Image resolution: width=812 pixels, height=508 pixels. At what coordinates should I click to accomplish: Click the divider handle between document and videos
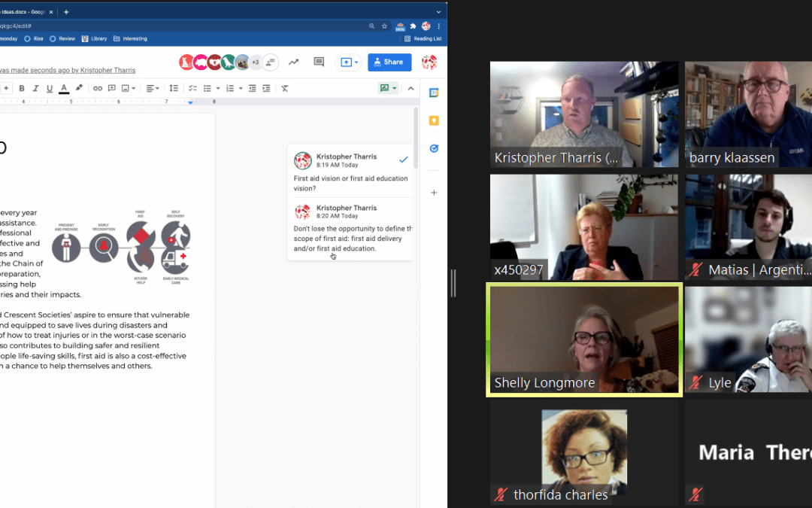click(x=453, y=283)
